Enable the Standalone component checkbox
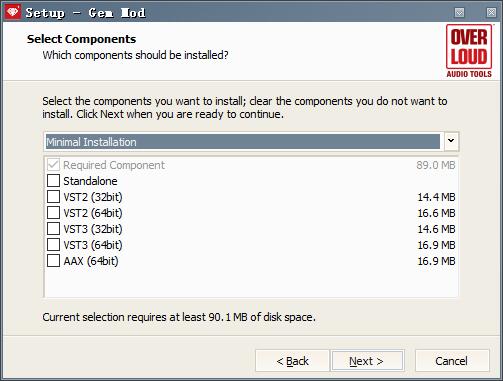The width and height of the screenshot is (503, 381). tap(53, 181)
